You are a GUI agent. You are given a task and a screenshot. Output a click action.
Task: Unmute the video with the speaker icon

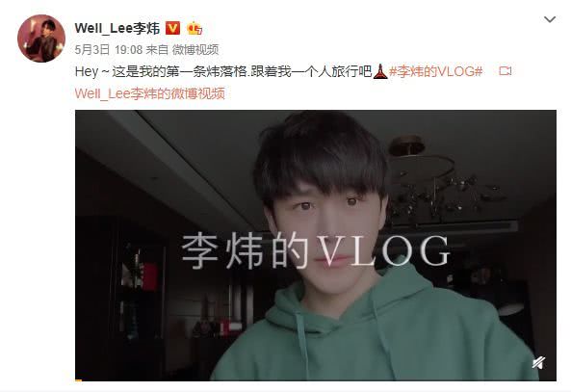(538, 363)
